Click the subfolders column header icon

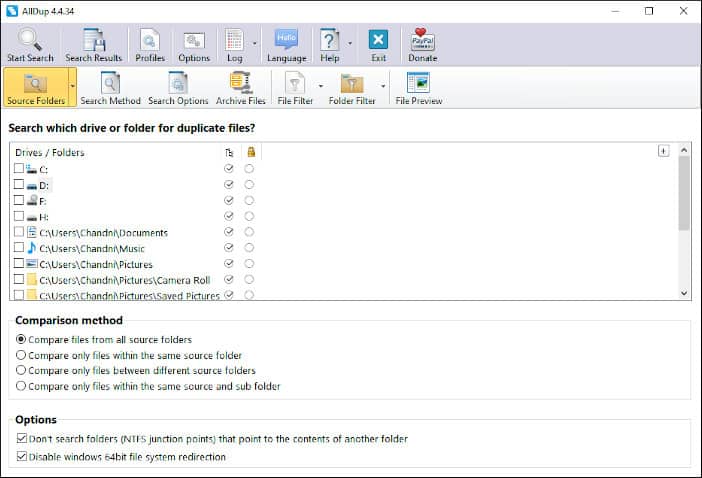tap(229, 153)
